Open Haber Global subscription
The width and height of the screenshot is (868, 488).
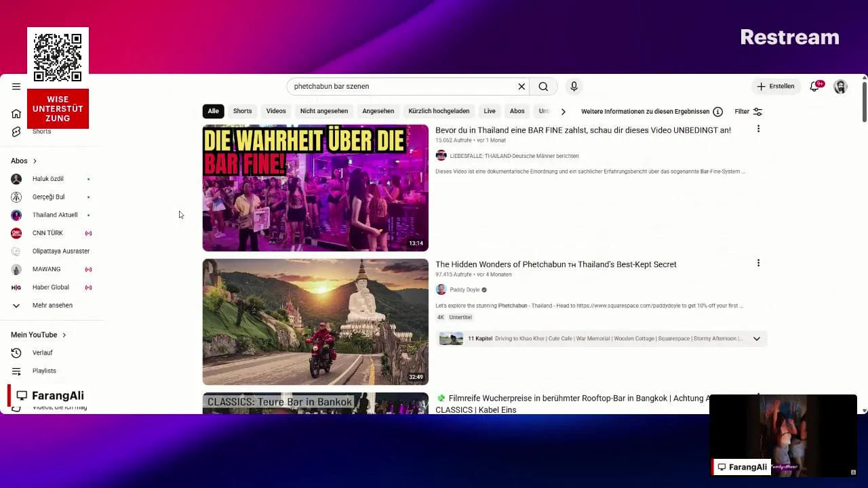click(51, 287)
